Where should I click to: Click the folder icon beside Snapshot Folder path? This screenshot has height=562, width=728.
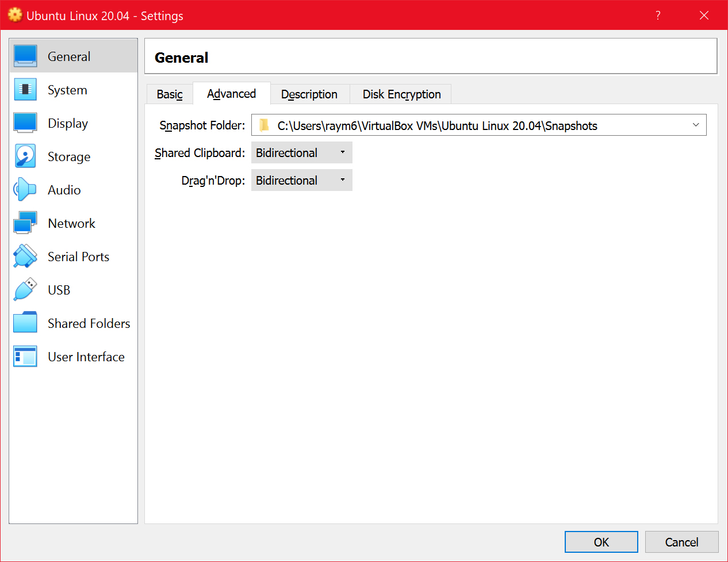pos(265,125)
